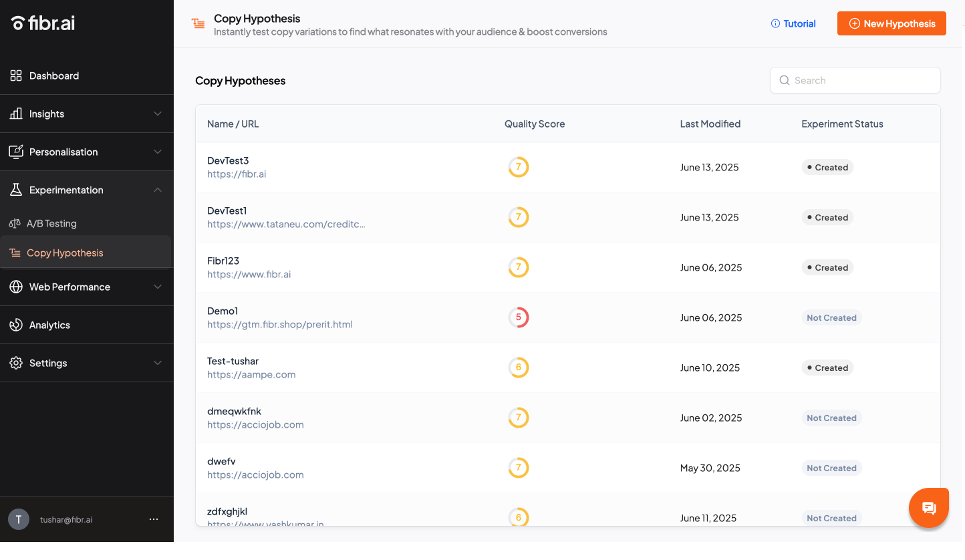Click the Web Performance globe icon

coord(16,287)
